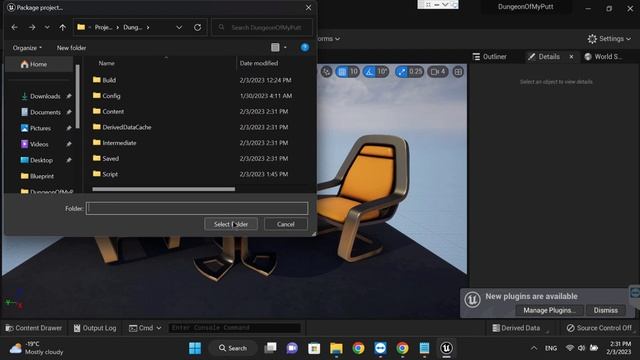Show hidden system tray icons
The height and width of the screenshot is (360, 640).
[x=533, y=348]
